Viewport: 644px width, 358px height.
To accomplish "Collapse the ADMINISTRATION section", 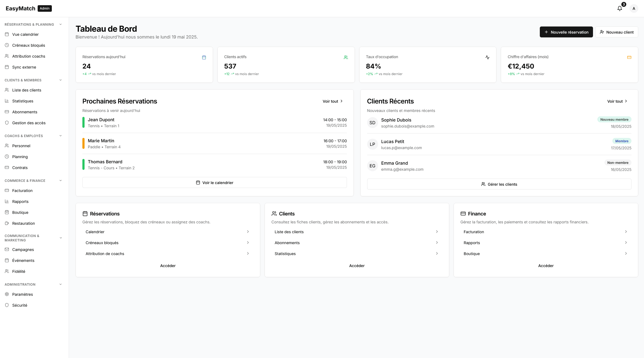I will tap(60, 284).
